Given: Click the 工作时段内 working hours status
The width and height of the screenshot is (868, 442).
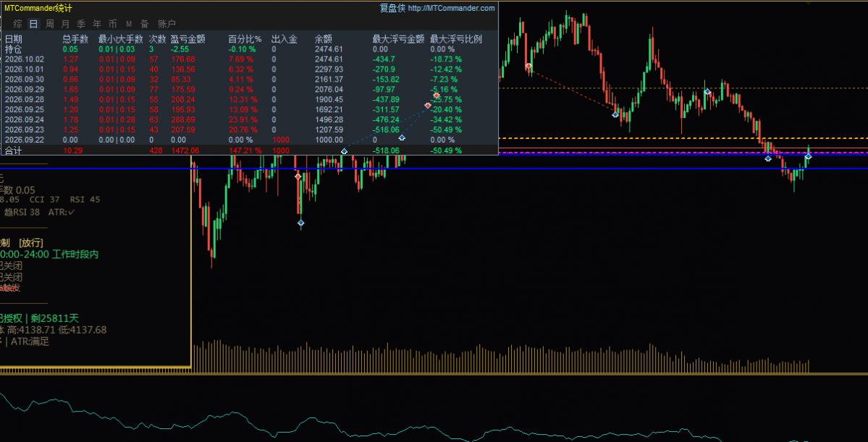Looking at the screenshot, I should 75,255.
